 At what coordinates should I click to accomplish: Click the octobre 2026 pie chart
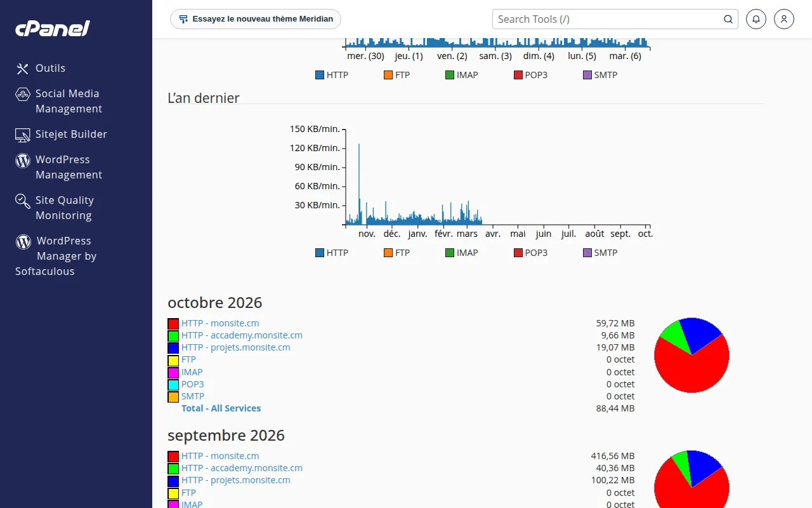click(691, 355)
